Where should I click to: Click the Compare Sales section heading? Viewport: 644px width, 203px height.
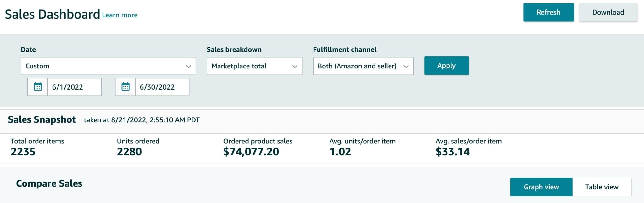49,183
